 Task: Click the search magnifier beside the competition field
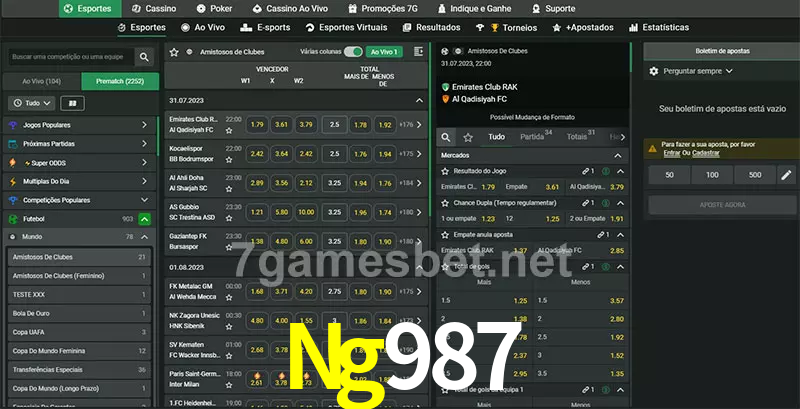146,58
